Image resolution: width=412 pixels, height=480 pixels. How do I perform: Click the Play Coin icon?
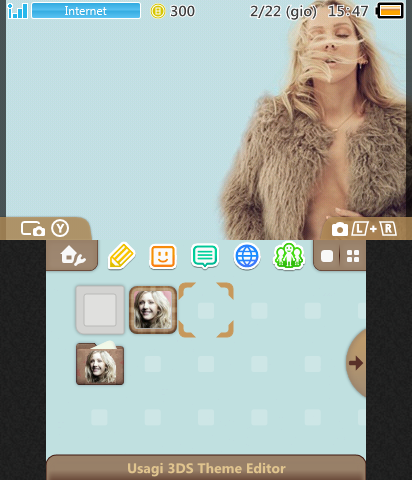[x=158, y=11]
